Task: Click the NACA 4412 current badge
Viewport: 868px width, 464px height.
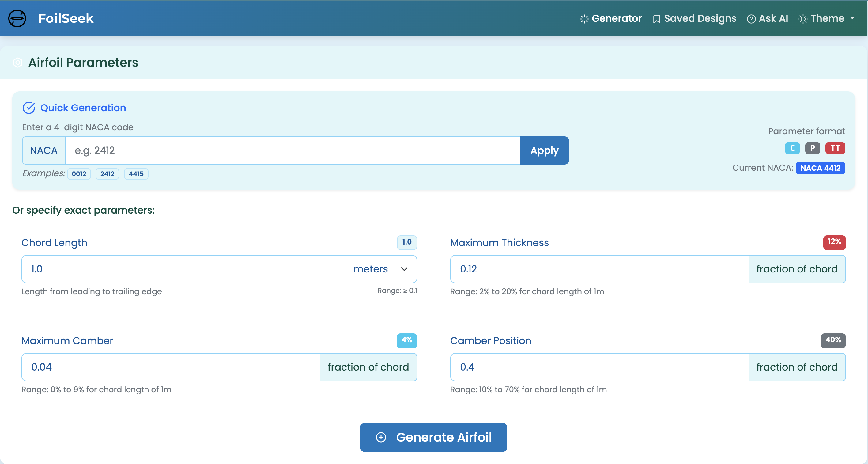Action: coord(820,168)
